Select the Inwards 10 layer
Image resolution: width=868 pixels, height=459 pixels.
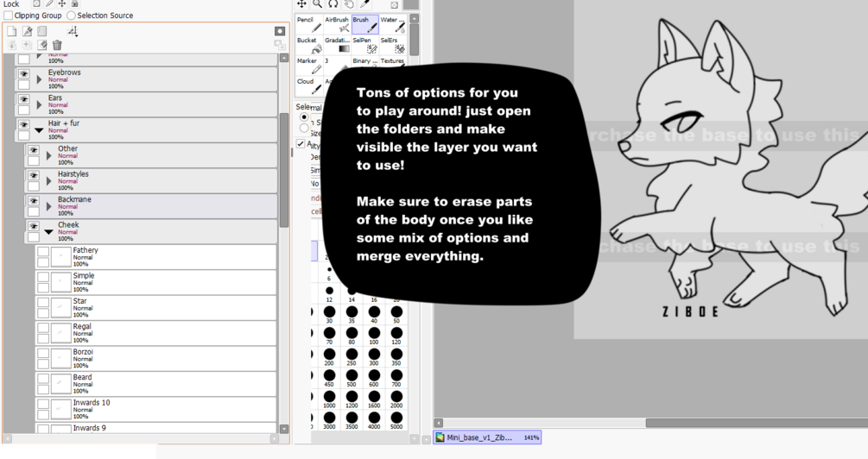click(x=156, y=410)
